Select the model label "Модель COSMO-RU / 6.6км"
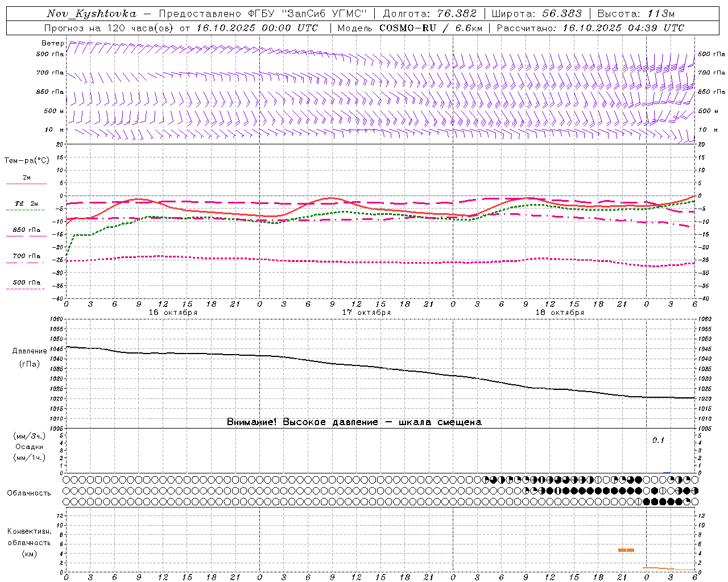 pyautogui.click(x=409, y=28)
